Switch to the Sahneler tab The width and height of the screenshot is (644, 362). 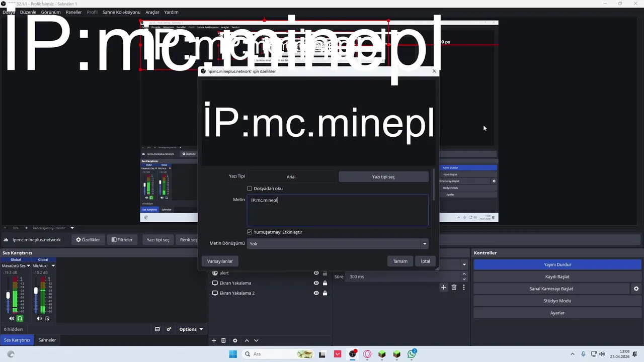tap(47, 340)
